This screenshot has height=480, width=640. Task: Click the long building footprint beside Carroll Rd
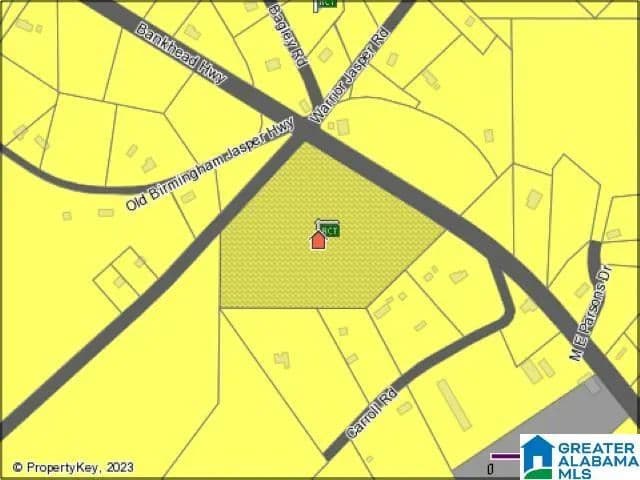(x=454, y=404)
